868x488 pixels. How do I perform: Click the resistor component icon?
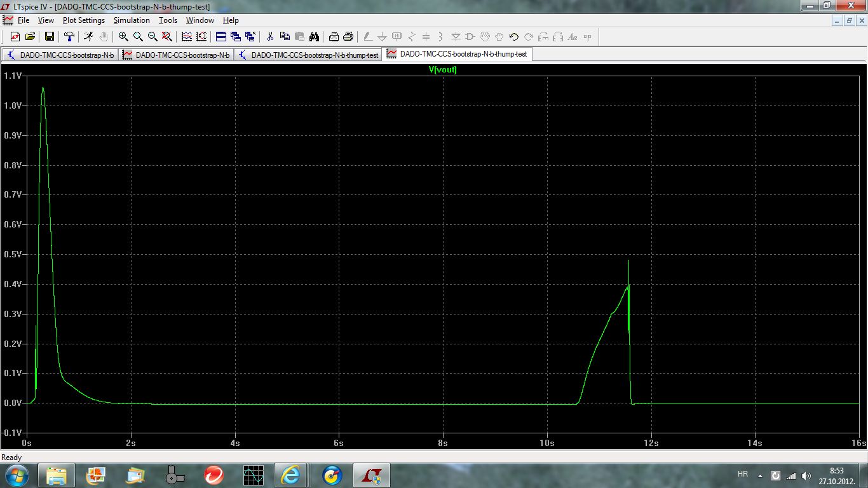[x=412, y=37]
